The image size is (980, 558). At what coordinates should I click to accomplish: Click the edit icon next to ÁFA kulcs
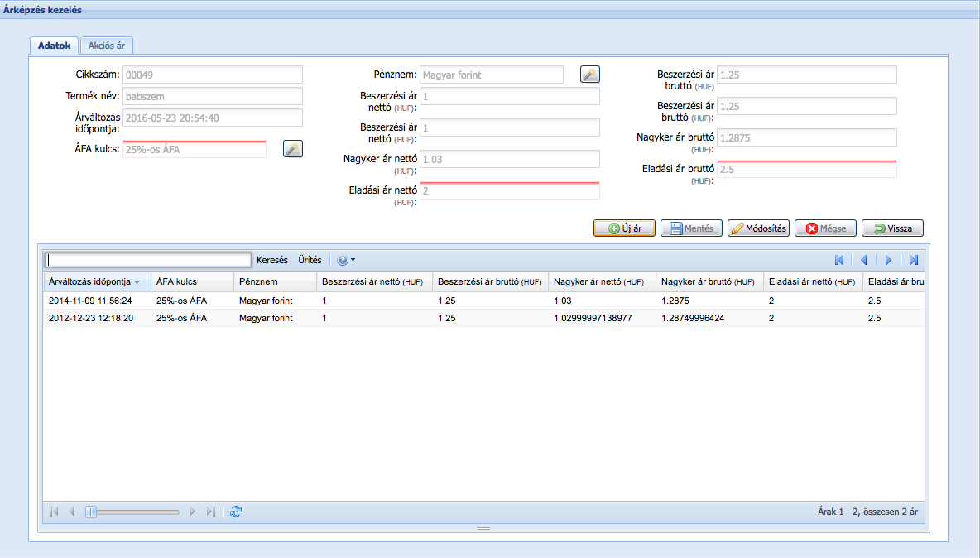293,149
